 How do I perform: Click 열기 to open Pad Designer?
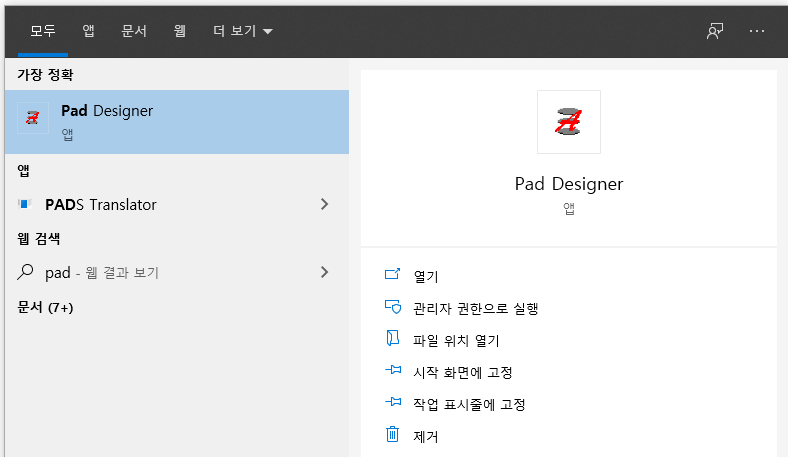(426, 276)
